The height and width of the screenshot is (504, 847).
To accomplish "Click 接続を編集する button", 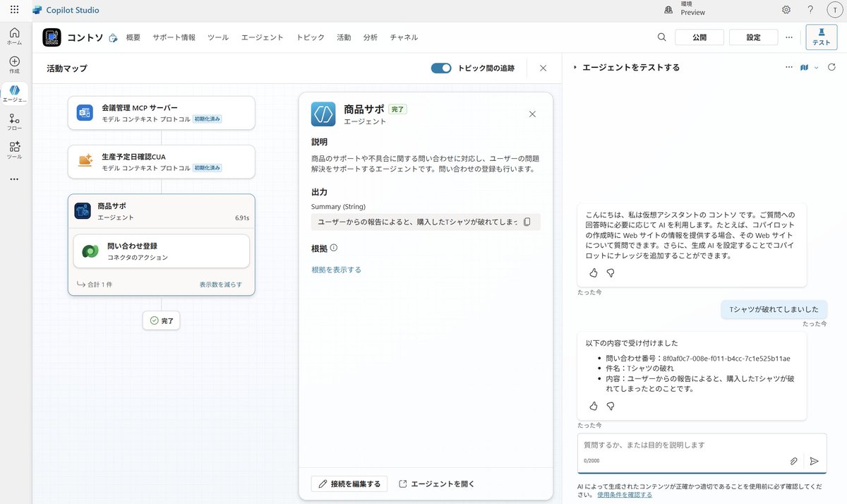I will tap(349, 484).
